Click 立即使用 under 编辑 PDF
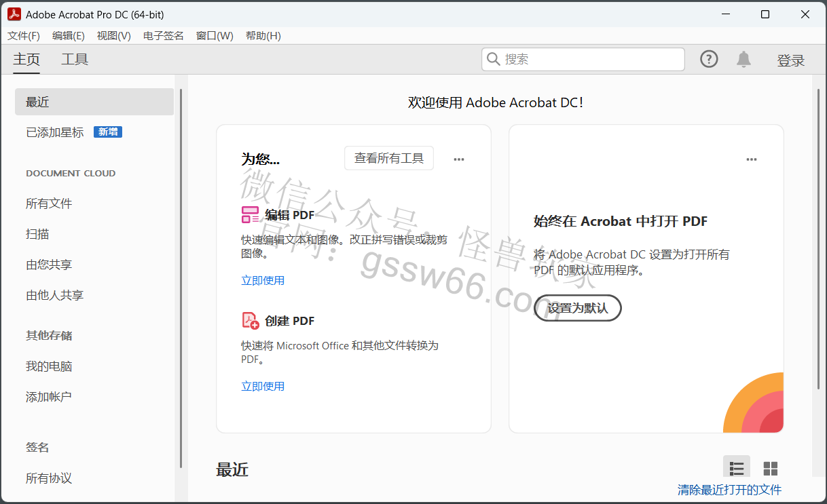The height and width of the screenshot is (504, 827). [x=263, y=280]
